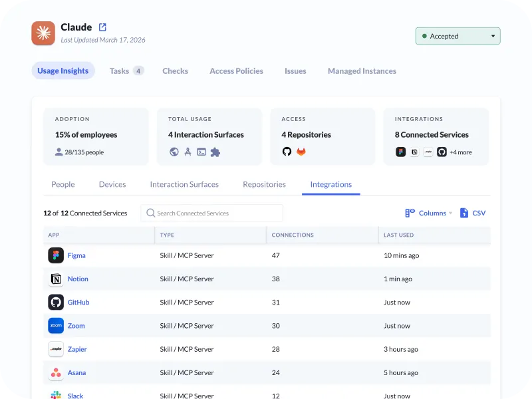Click the Figma row app icon
Image resolution: width=532 pixels, height=399 pixels.
[x=56, y=255]
